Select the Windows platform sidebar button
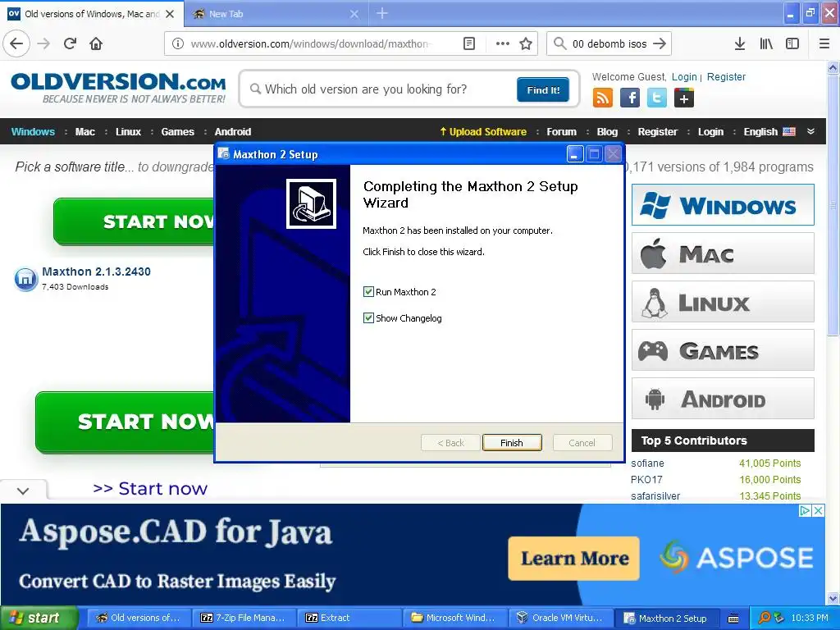 [x=723, y=204]
